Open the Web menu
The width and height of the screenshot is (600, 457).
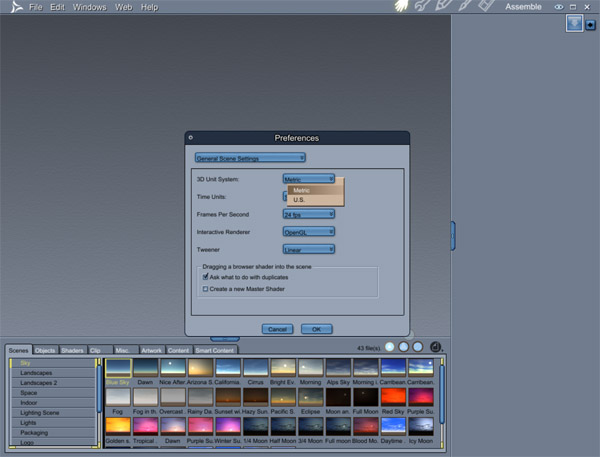coord(123,7)
